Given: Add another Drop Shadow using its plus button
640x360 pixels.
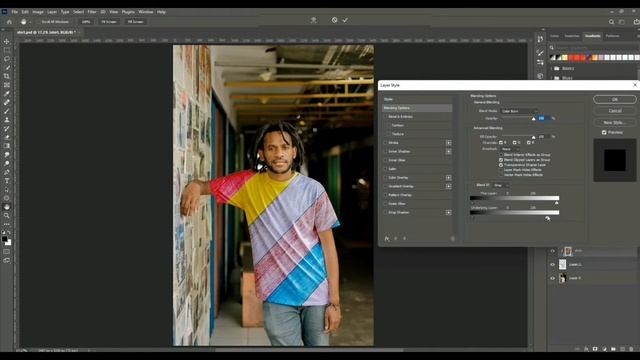Looking at the screenshot, I should [449, 213].
